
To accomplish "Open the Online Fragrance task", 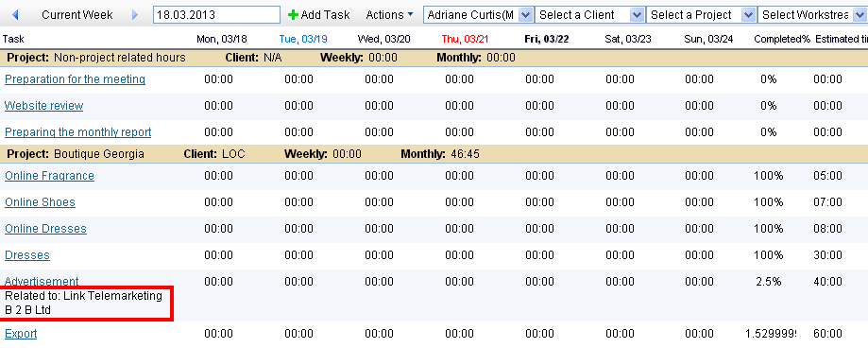I will click(x=49, y=176).
